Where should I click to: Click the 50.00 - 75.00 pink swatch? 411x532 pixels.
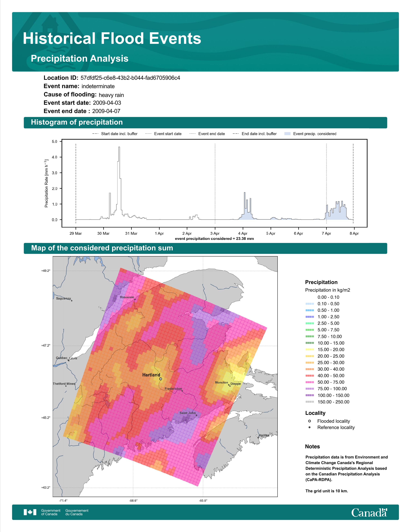[309, 382]
